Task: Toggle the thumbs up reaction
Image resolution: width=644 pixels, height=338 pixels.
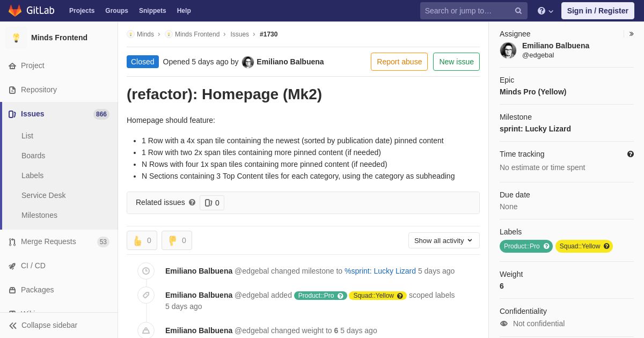Action: [x=142, y=240]
